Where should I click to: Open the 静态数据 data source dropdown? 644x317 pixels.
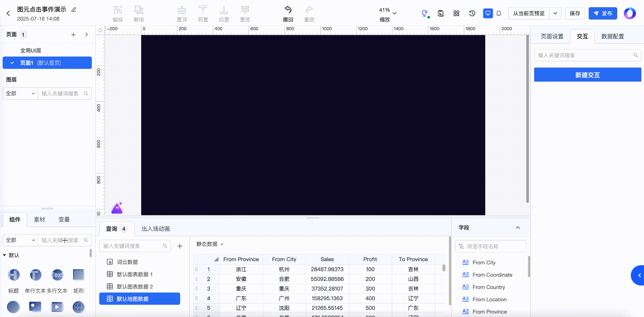210,244
